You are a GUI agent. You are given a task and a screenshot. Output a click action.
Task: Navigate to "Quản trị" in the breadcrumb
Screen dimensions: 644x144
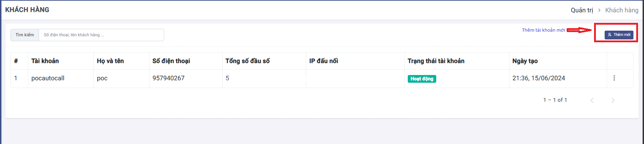pyautogui.click(x=582, y=10)
